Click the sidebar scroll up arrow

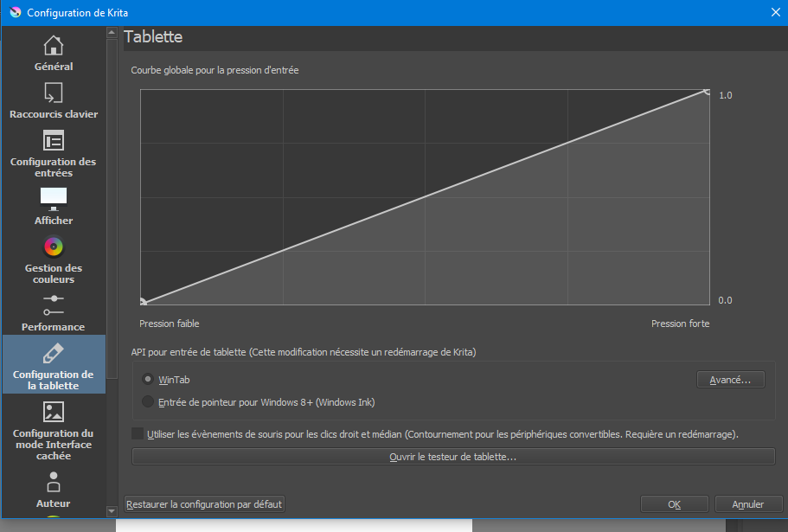tap(112, 32)
